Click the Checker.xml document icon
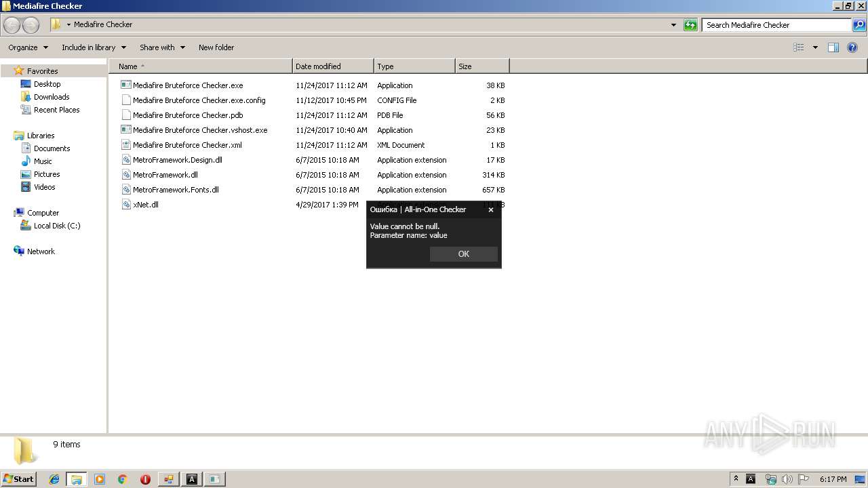Viewport: 868px width, 488px height. [125, 145]
